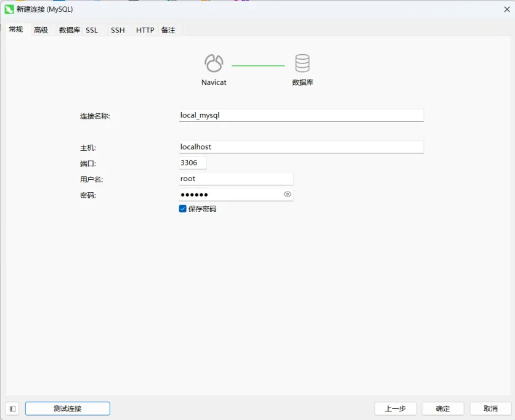Click the 测试连接 button
Viewport: 515px width, 420px height.
tap(68, 408)
